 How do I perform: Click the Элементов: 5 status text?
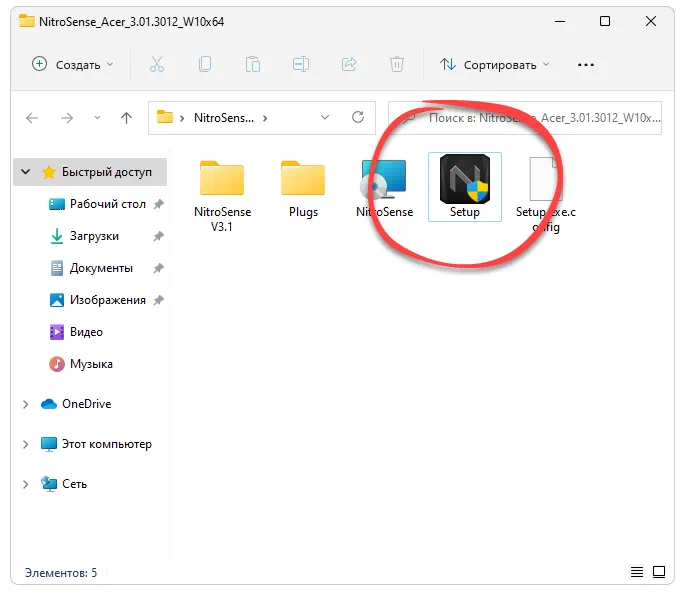(61, 573)
